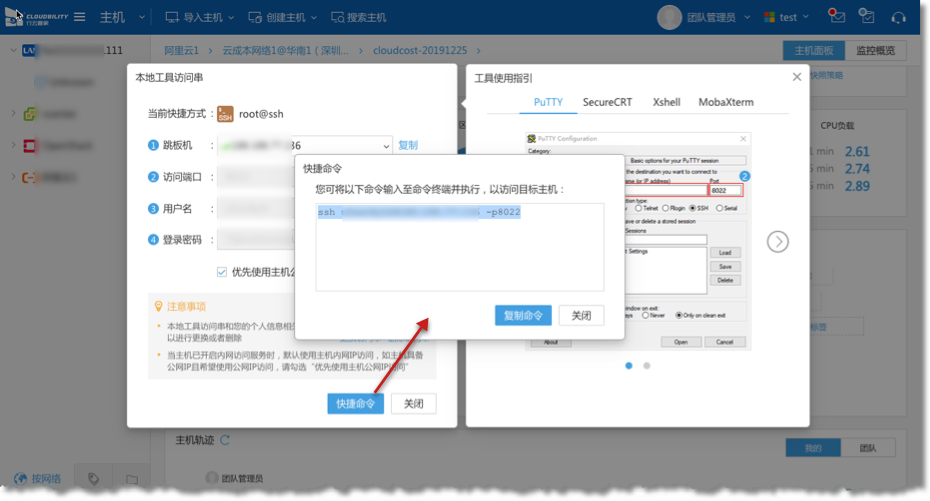
Task: Open breadcrumb link 云成本网络1@华南1
Action: coord(285,50)
